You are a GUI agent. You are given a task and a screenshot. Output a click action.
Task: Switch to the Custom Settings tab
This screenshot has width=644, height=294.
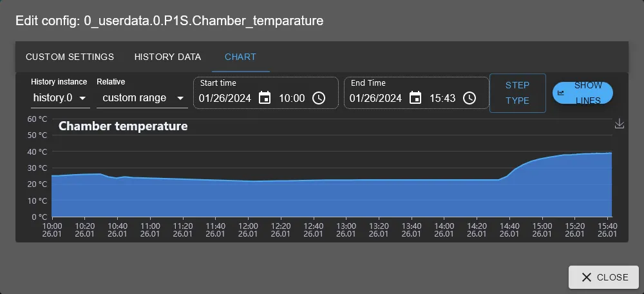[70, 57]
